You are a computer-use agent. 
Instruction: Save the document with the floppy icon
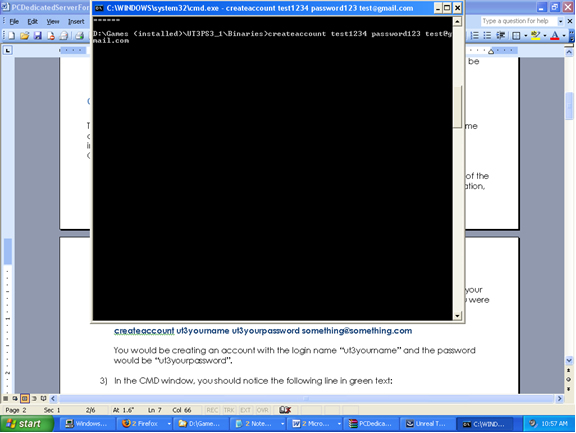[x=37, y=35]
